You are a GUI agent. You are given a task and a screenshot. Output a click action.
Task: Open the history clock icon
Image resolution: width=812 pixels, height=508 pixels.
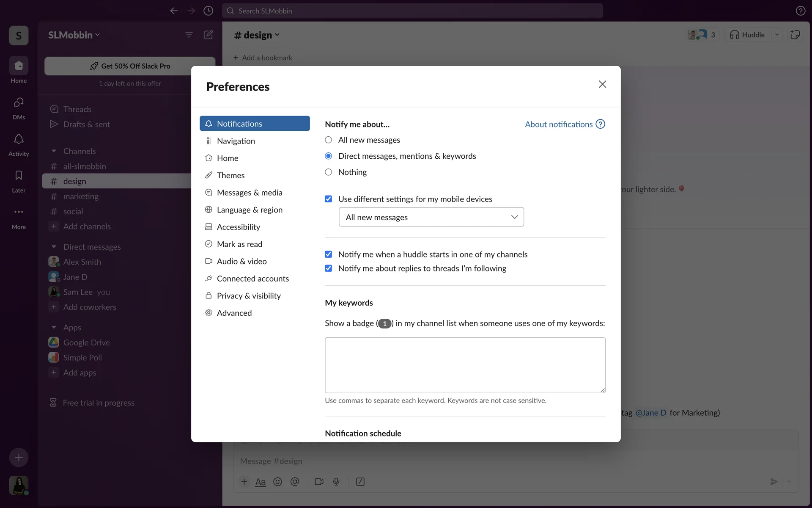[208, 11]
